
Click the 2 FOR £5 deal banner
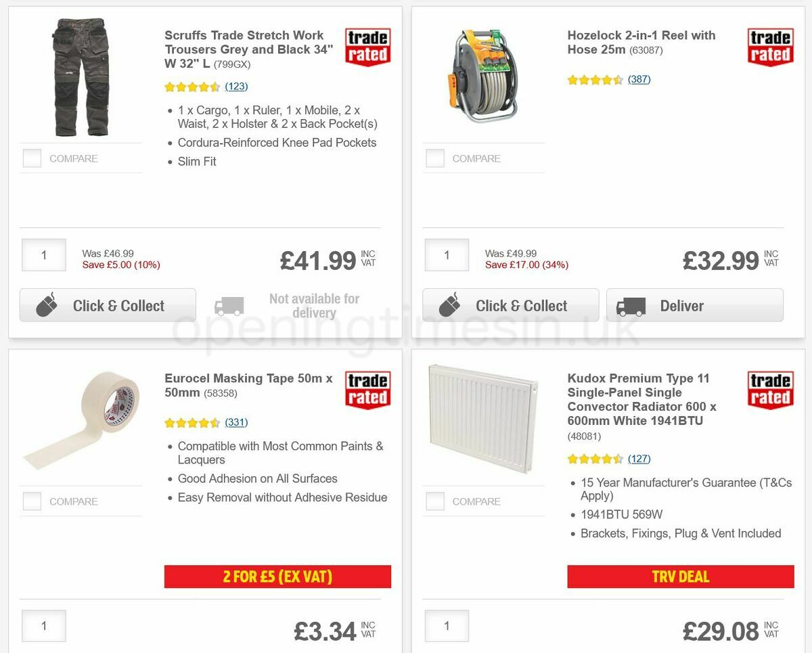277,577
